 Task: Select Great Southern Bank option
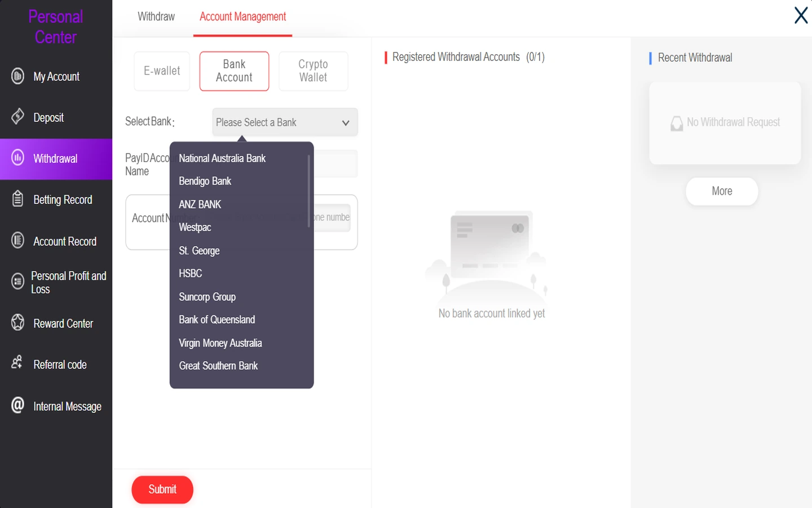218,366
